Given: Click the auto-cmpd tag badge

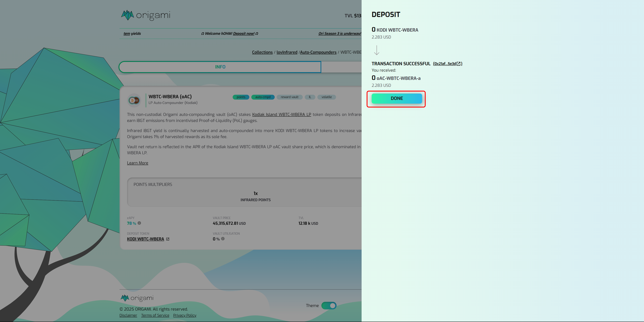Looking at the screenshot, I should point(263,97).
